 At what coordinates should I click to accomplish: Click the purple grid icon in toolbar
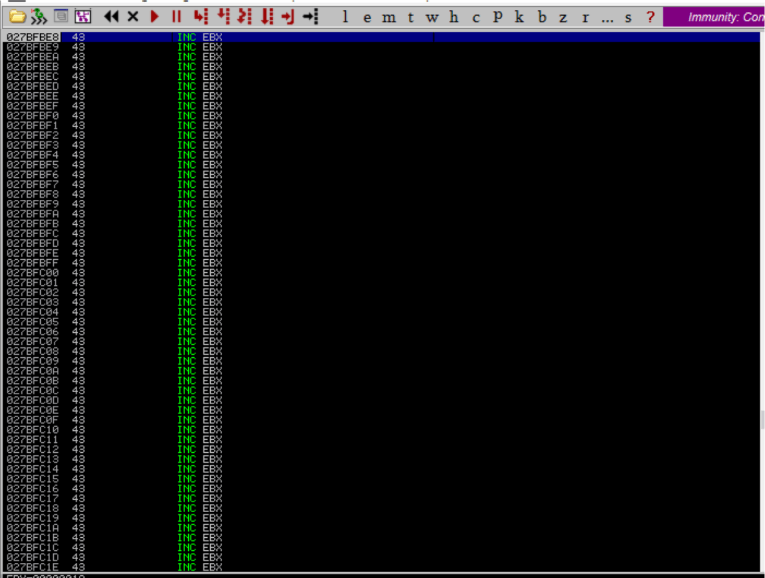coord(83,17)
